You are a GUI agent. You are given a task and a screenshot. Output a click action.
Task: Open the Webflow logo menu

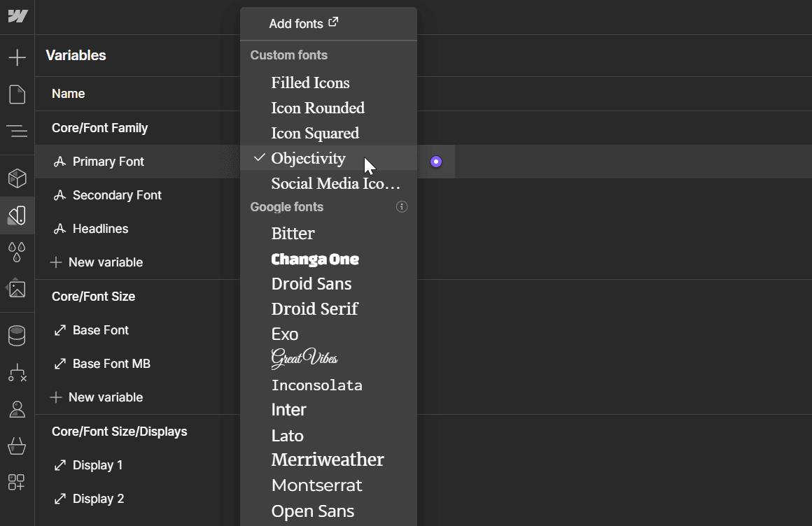pos(17,17)
